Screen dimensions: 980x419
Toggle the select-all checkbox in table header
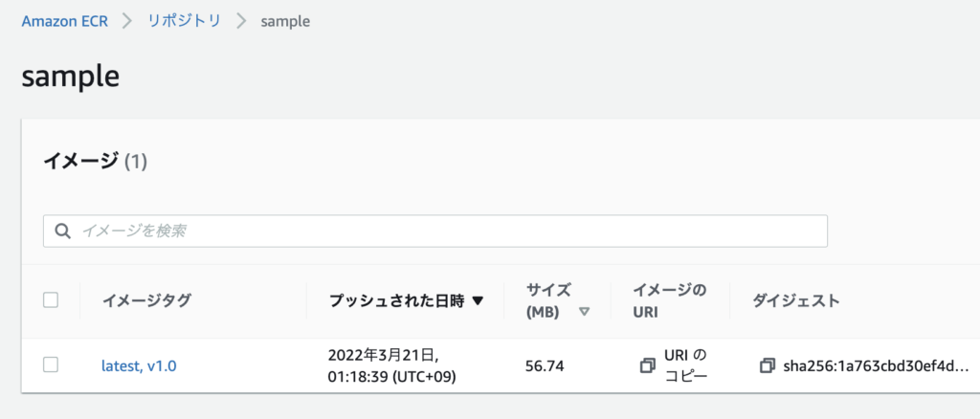pos(51,300)
